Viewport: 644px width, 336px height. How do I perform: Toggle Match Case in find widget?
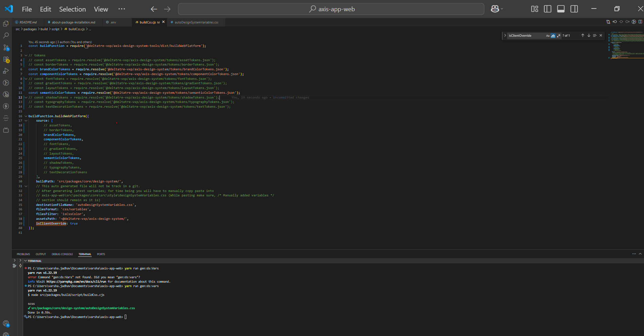548,36
